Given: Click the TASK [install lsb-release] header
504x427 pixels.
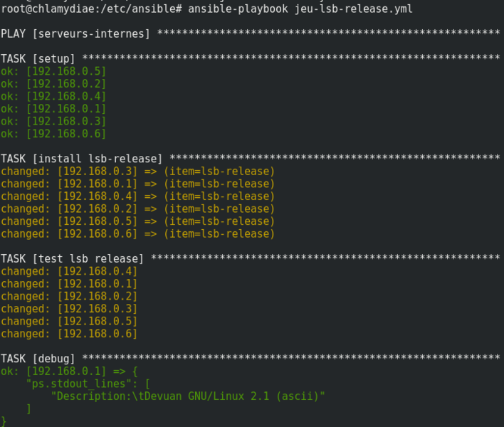Looking at the screenshot, I should pyautogui.click(x=82, y=159).
